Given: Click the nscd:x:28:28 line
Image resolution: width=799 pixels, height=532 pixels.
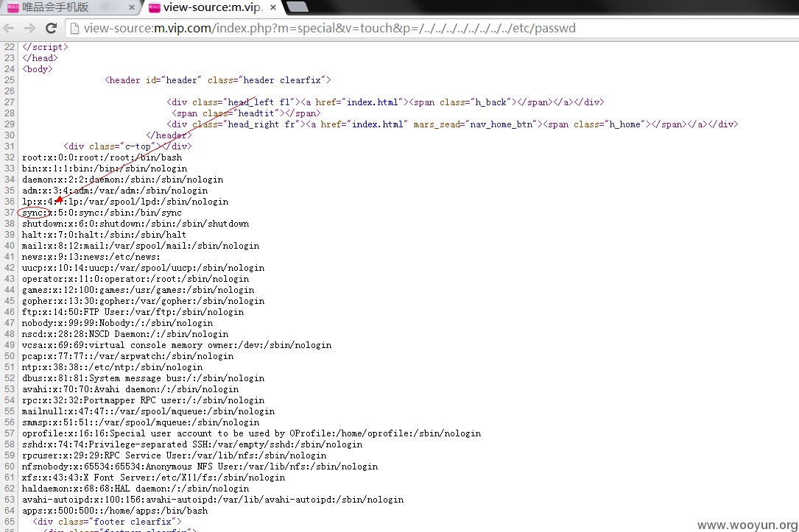Looking at the screenshot, I should pyautogui.click(x=125, y=334).
